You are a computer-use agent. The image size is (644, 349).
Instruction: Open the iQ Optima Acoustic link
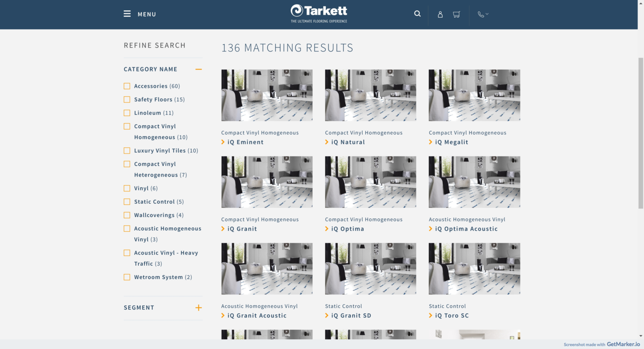coord(466,229)
